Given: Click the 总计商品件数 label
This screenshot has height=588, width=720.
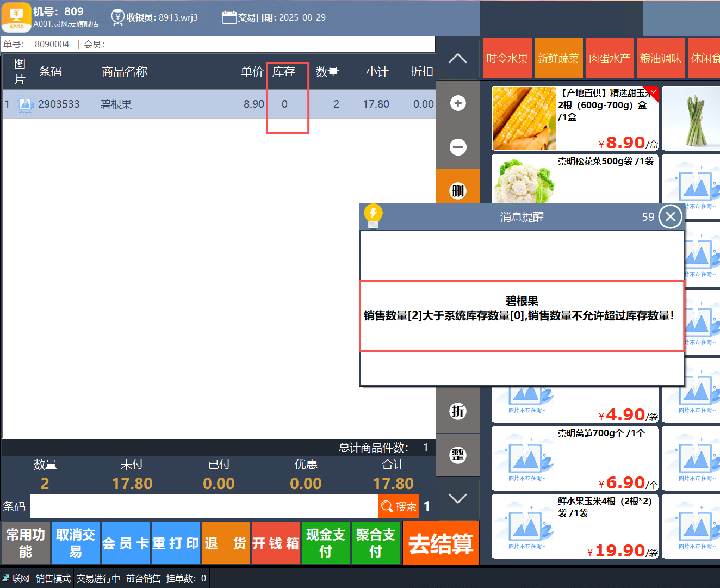Looking at the screenshot, I should [x=373, y=448].
